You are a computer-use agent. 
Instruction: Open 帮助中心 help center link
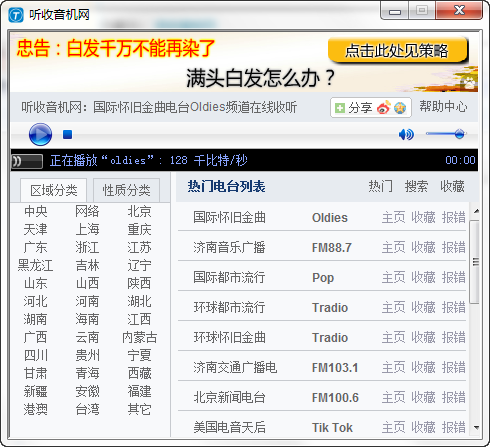click(x=443, y=107)
